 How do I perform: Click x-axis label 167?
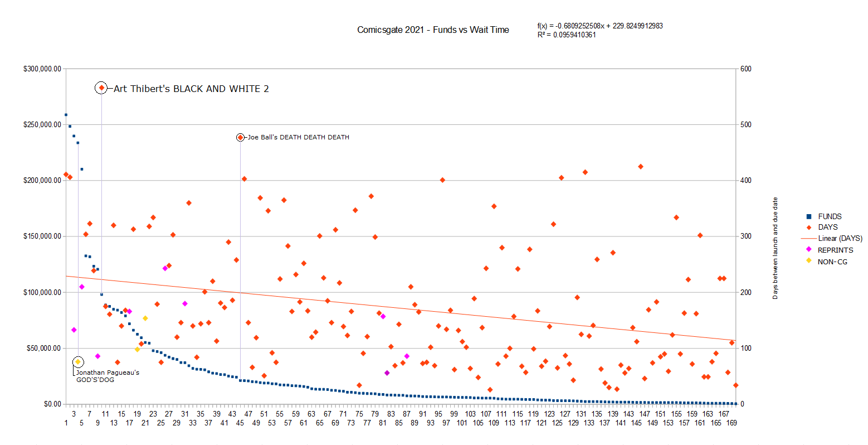pyautogui.click(x=724, y=414)
